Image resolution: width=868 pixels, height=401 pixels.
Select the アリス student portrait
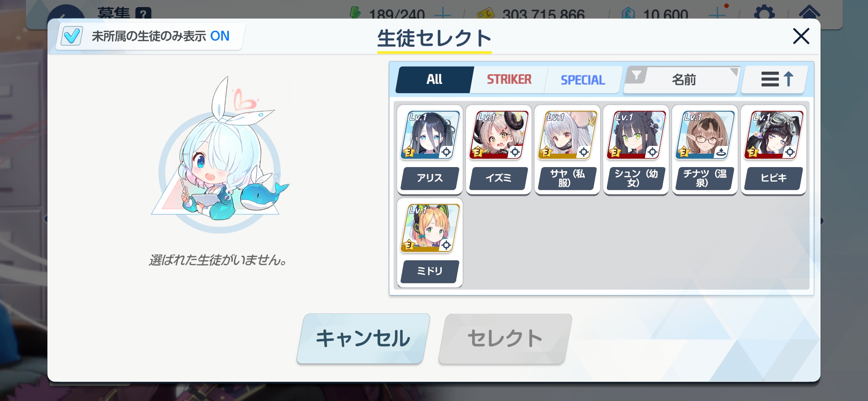click(430, 135)
